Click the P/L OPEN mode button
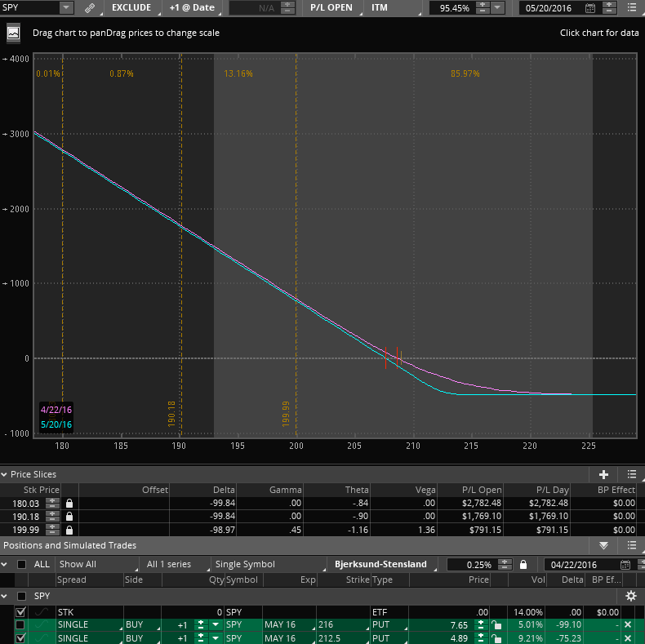 331,8
